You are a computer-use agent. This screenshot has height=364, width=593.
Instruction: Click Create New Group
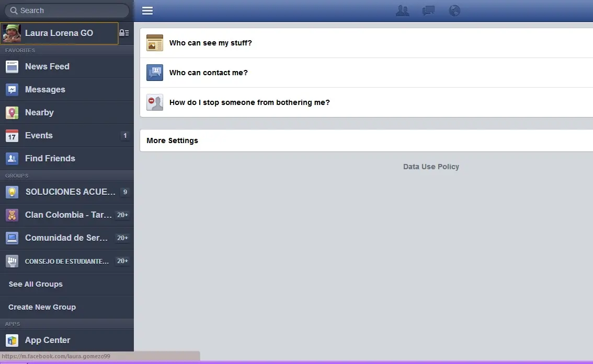67,308
